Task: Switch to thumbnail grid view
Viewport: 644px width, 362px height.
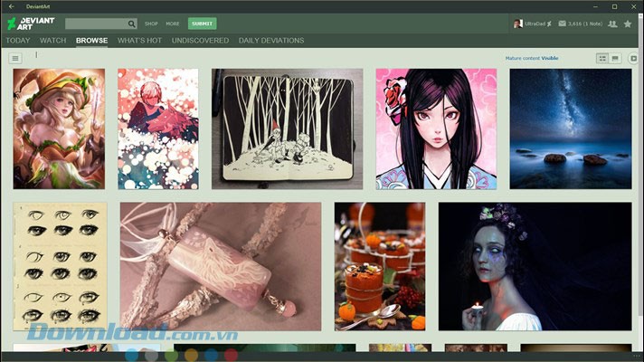Action: 602,58
